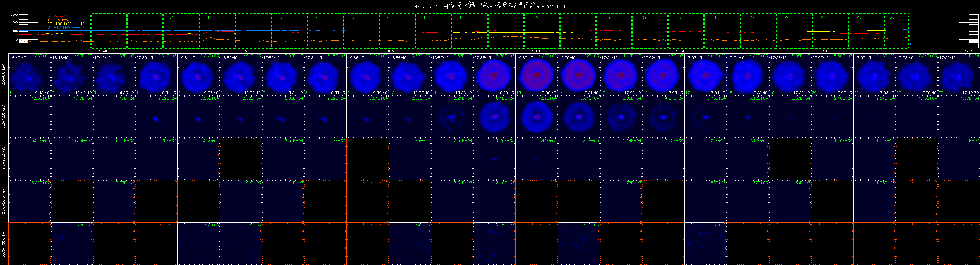
Task: Click the '17:00' time axis label
Action: [536, 51]
